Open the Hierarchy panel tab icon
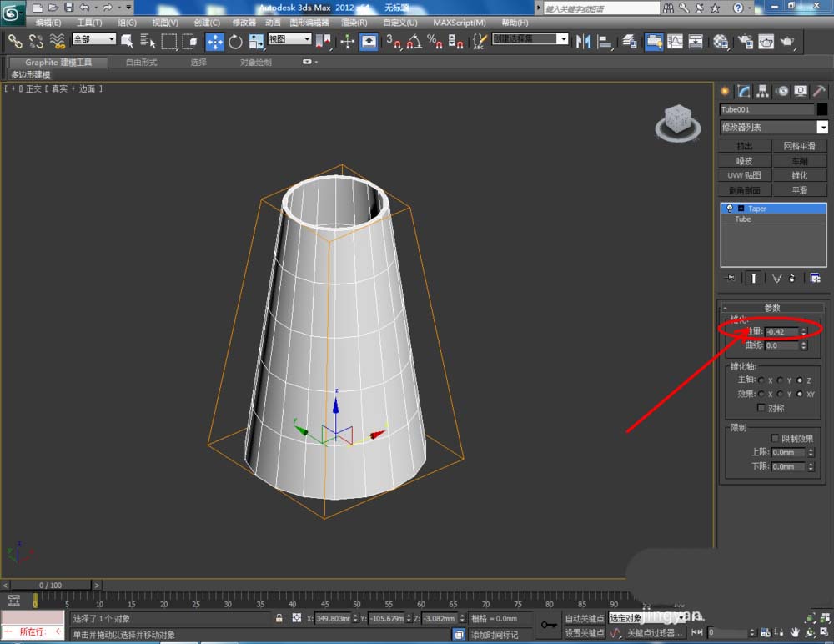The image size is (834, 644). [762, 91]
